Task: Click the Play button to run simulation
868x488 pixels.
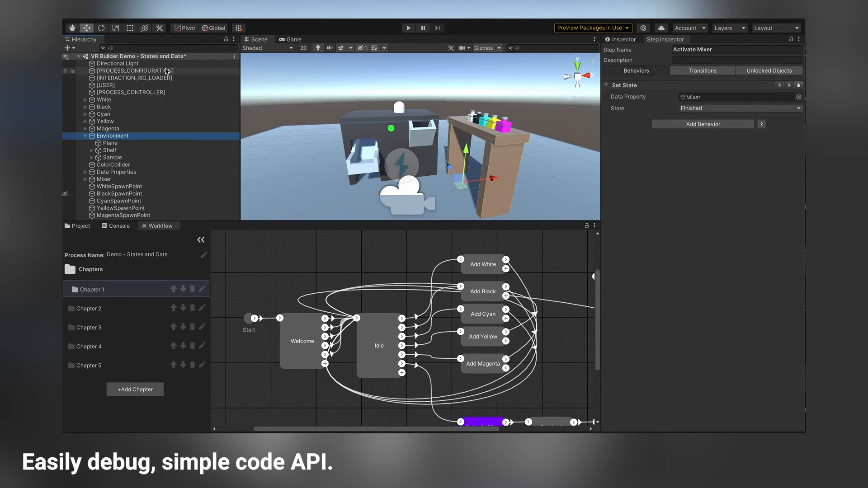Action: [x=408, y=28]
